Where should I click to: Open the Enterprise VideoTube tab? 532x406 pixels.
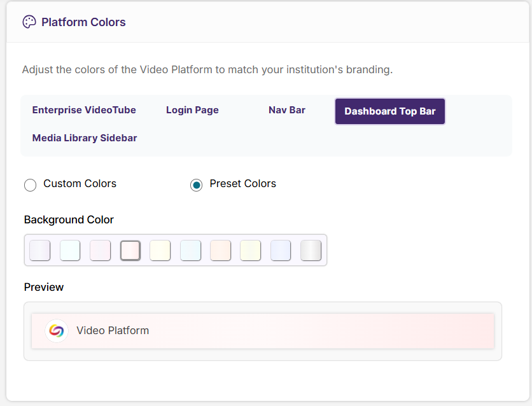(84, 110)
